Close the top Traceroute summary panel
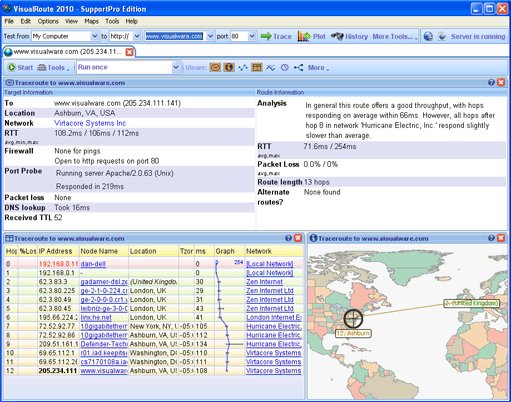The image size is (511, 402). coord(501,82)
